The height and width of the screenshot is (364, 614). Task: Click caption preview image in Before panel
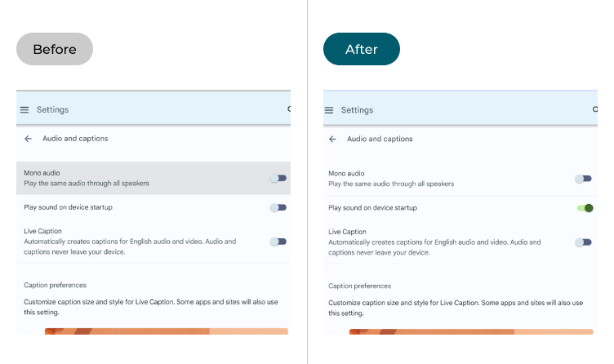click(x=167, y=331)
